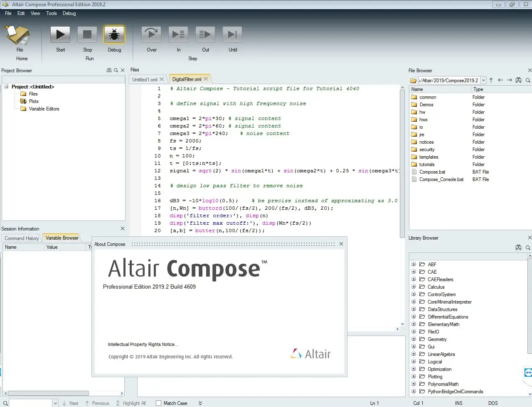
Task: Sort File Browser by Name column
Action: pos(440,89)
